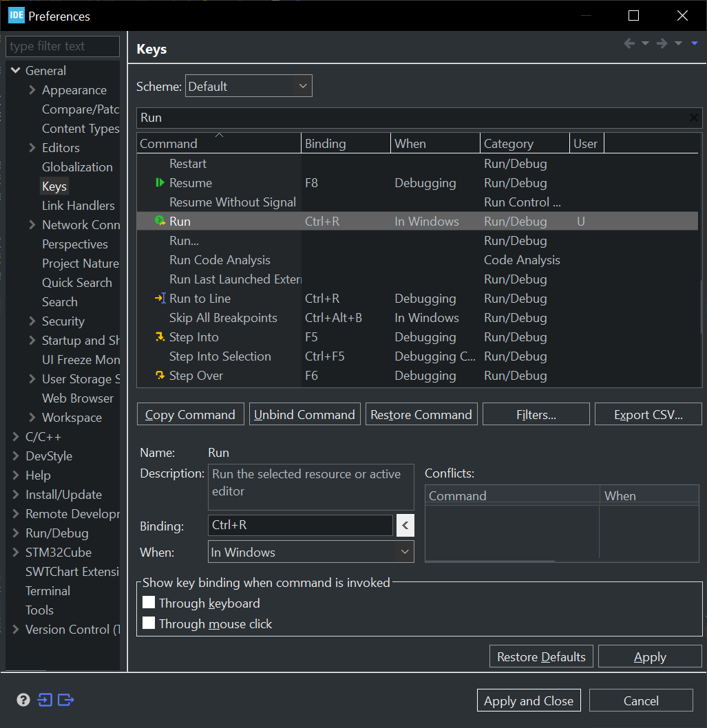Open the Link Handlers preferences page
Viewport: 707px width, 728px height.
(x=78, y=206)
